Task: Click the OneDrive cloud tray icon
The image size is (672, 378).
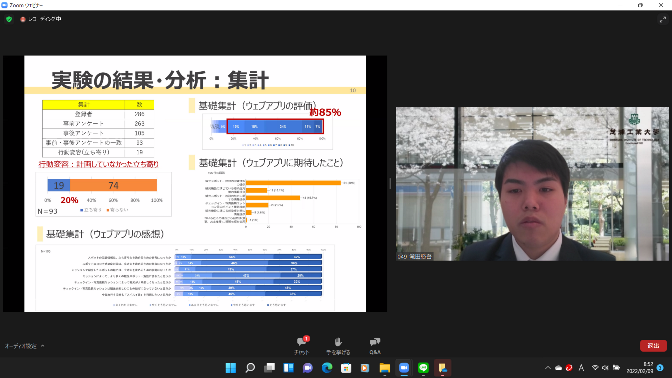Action: [x=558, y=368]
